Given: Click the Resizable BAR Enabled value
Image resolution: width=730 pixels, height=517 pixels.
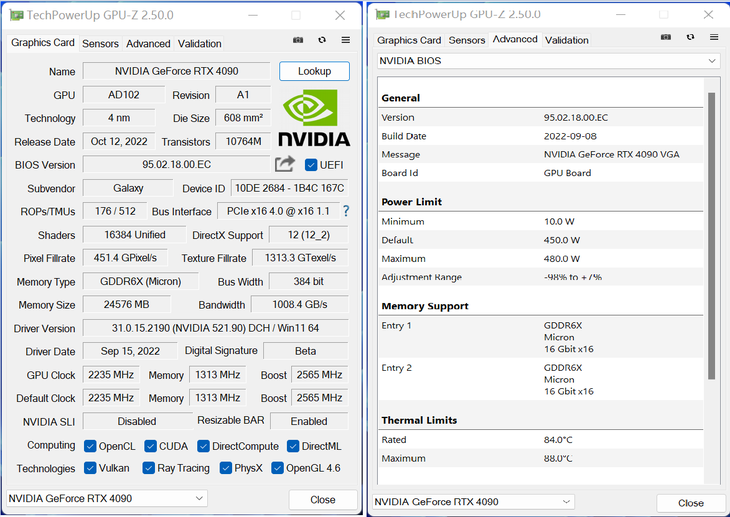Looking at the screenshot, I should point(309,422).
